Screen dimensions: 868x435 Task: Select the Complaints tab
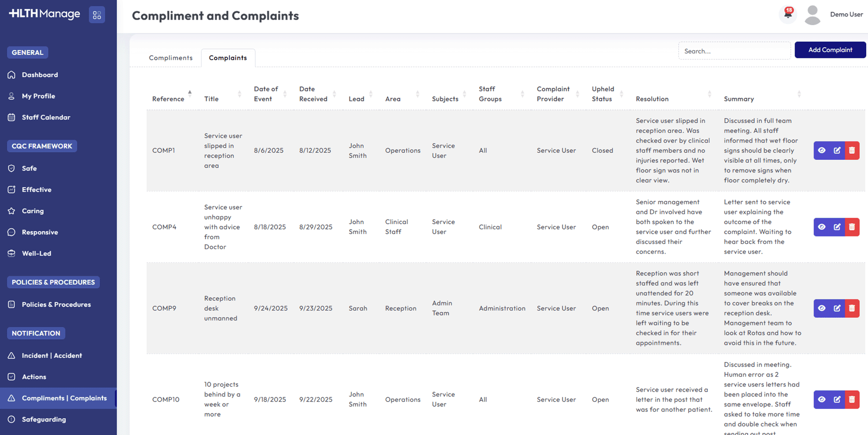pos(228,58)
